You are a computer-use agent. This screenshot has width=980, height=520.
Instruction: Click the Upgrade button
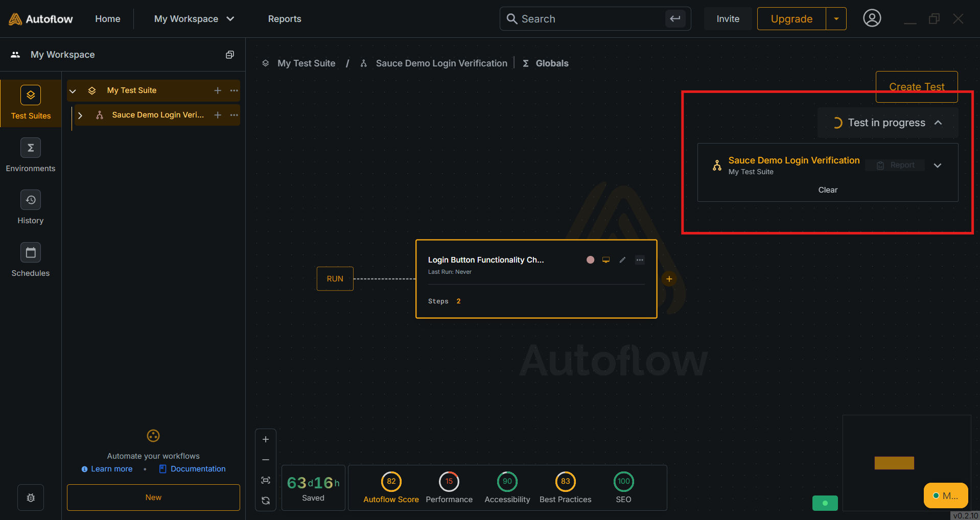click(x=791, y=19)
